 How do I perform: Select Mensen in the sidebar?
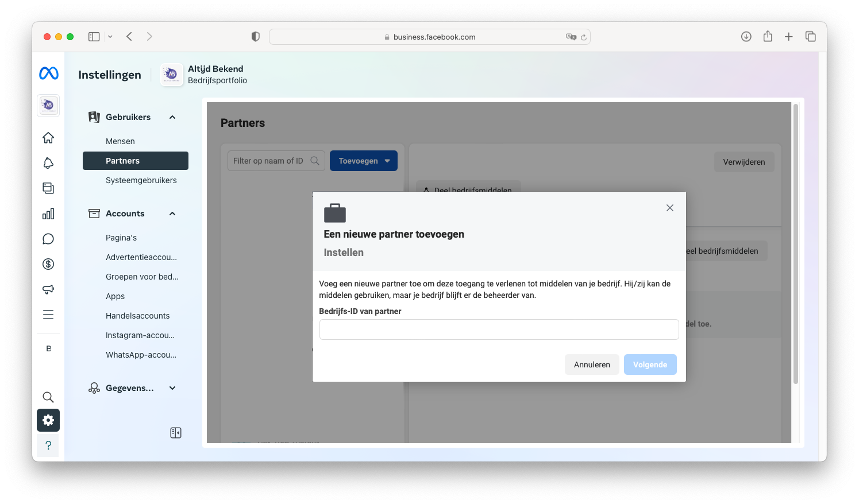coord(120,141)
